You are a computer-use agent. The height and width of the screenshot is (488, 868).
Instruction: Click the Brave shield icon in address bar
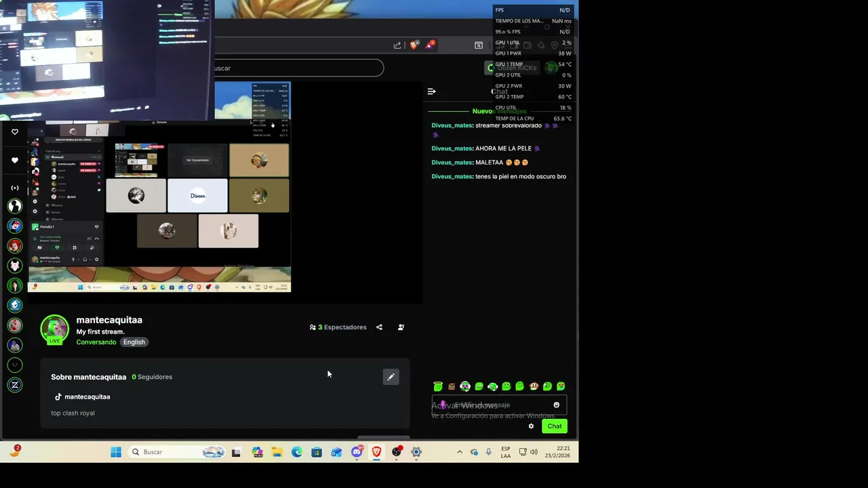point(414,45)
